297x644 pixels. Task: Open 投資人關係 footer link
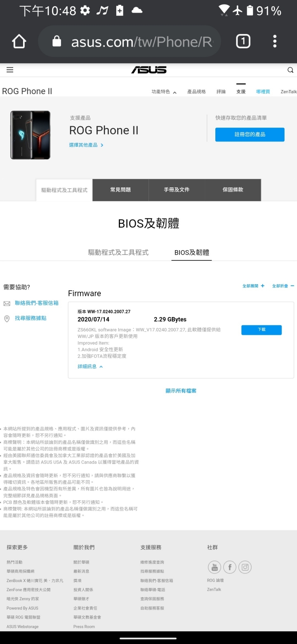coord(83,590)
